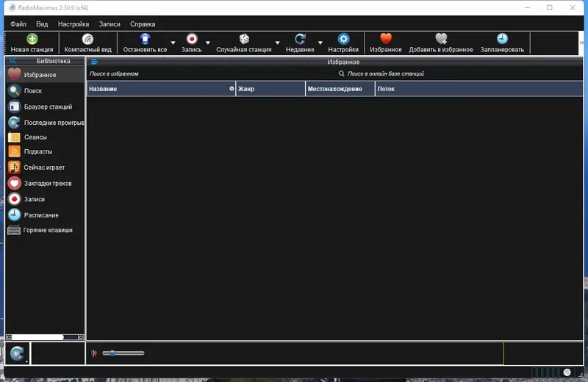The height and width of the screenshot is (382, 588).
Task: Open the Настройка menu
Action: click(73, 24)
